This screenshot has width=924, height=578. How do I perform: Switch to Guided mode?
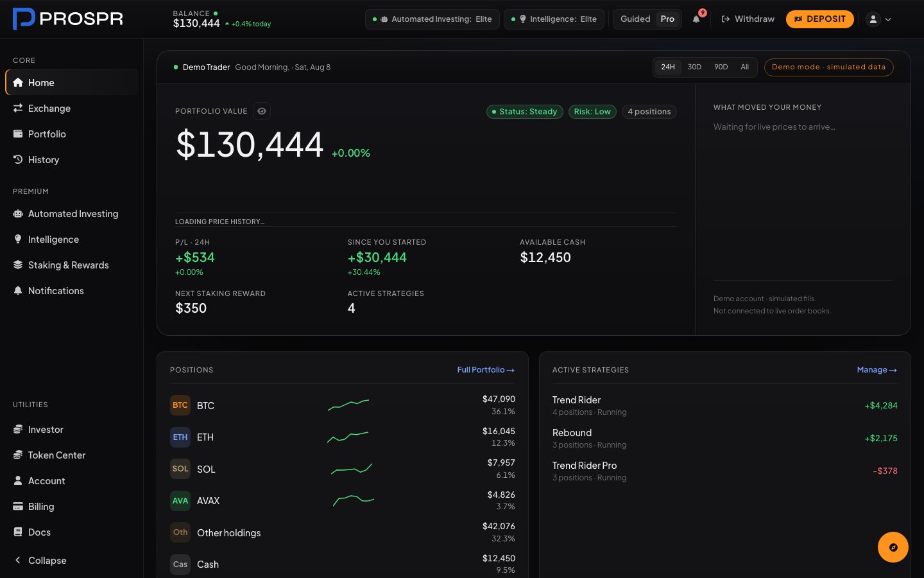click(x=635, y=19)
